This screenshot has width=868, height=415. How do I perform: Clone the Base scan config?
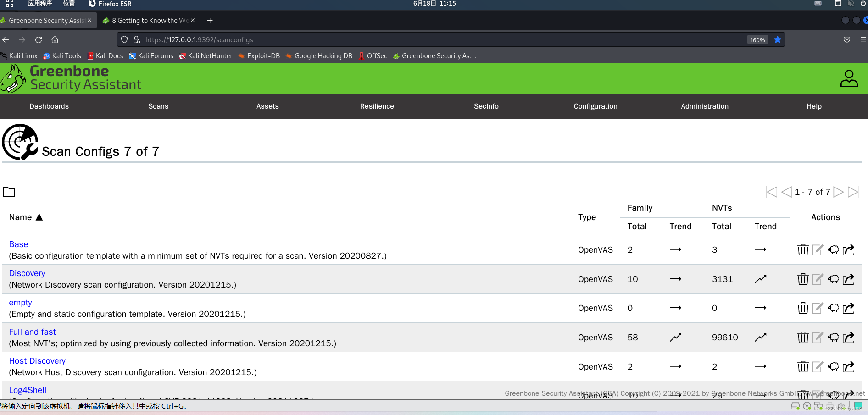click(x=833, y=249)
